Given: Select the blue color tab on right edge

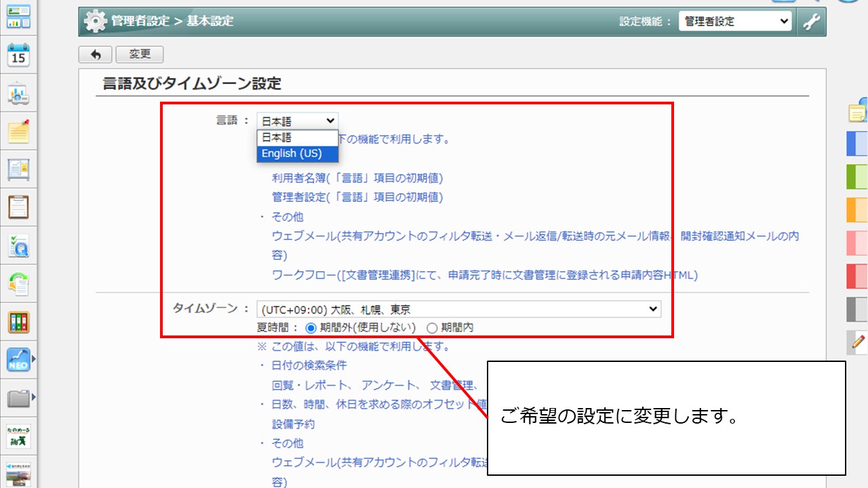Looking at the screenshot, I should (857, 144).
